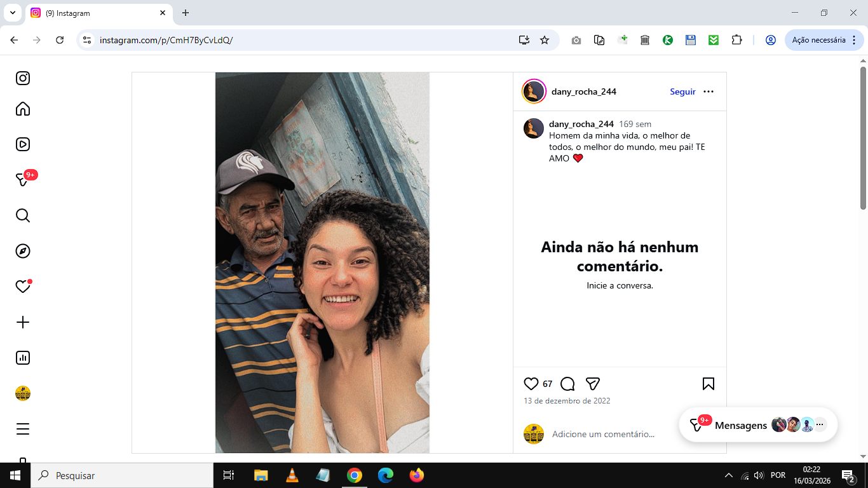
Task: Expand the hamburger More menu in sidebar
Action: (23, 429)
